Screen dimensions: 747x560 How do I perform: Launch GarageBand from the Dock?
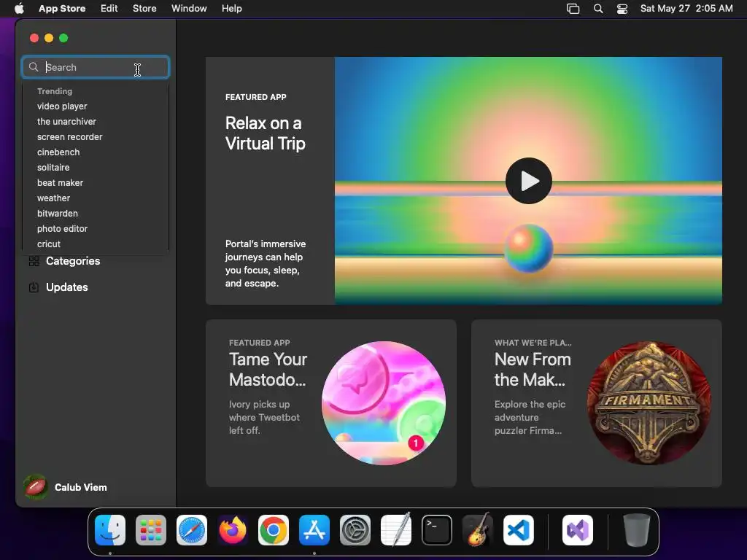coord(478,530)
